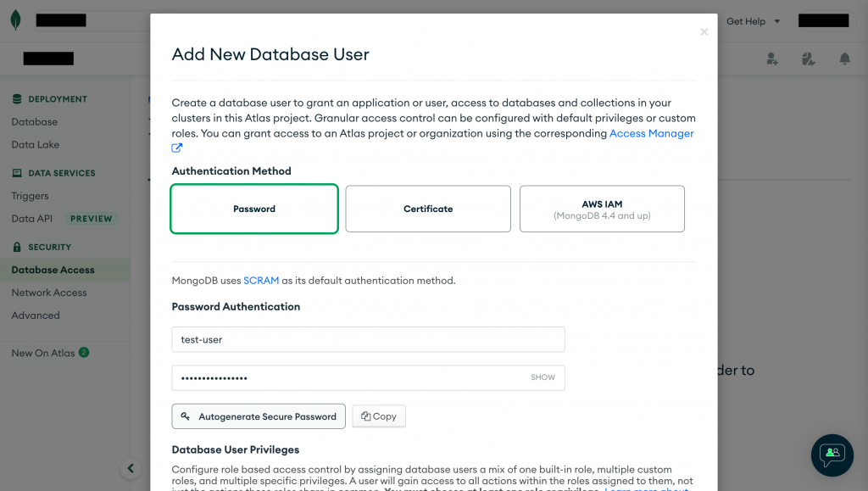The width and height of the screenshot is (868, 491).
Task: Open Data Lake in sidebar
Action: [x=36, y=144]
